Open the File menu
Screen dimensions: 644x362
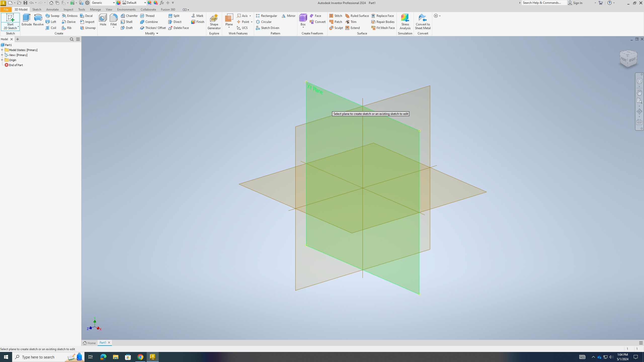pos(6,9)
